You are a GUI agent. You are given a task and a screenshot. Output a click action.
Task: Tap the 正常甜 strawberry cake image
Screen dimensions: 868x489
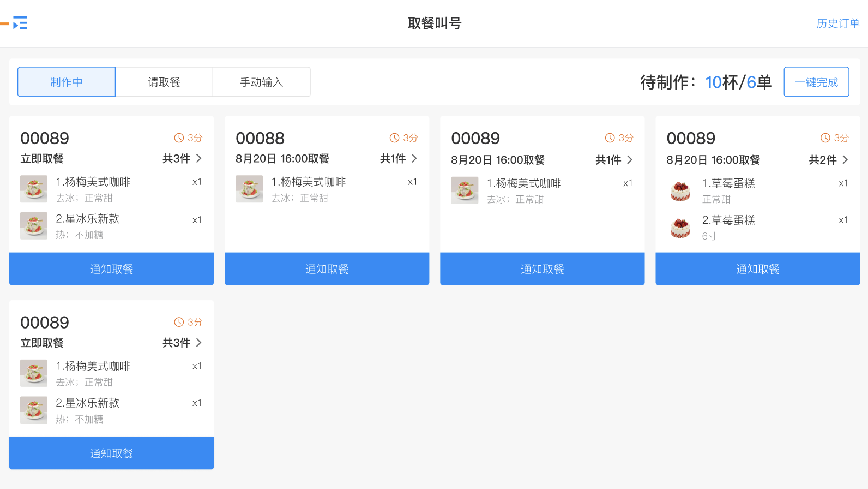(x=680, y=190)
